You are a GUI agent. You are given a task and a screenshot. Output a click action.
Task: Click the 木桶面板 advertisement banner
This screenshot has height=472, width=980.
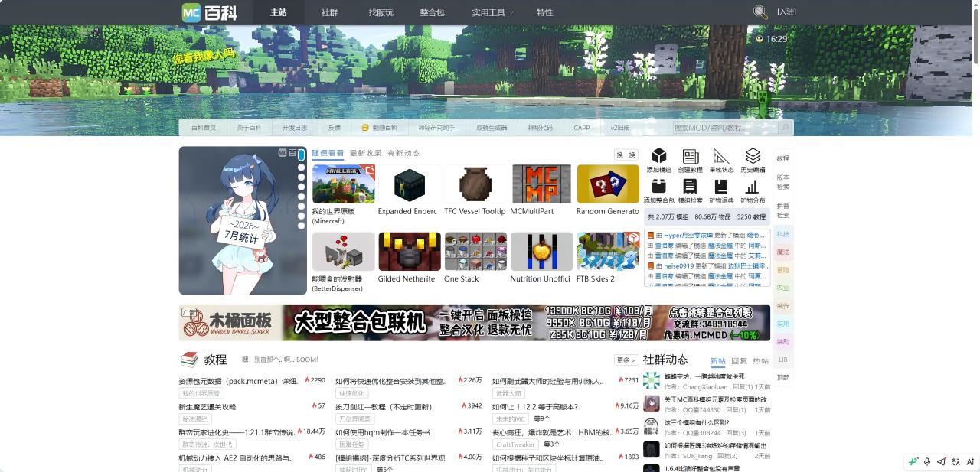point(475,323)
